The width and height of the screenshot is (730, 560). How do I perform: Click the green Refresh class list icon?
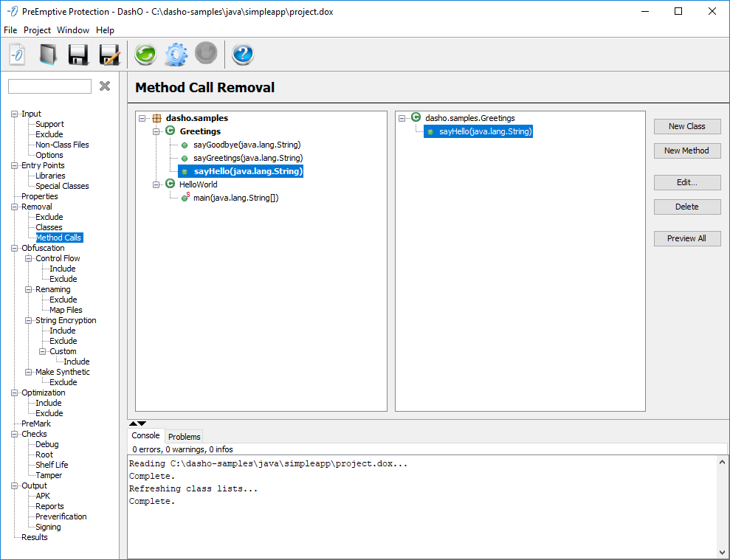pos(145,55)
